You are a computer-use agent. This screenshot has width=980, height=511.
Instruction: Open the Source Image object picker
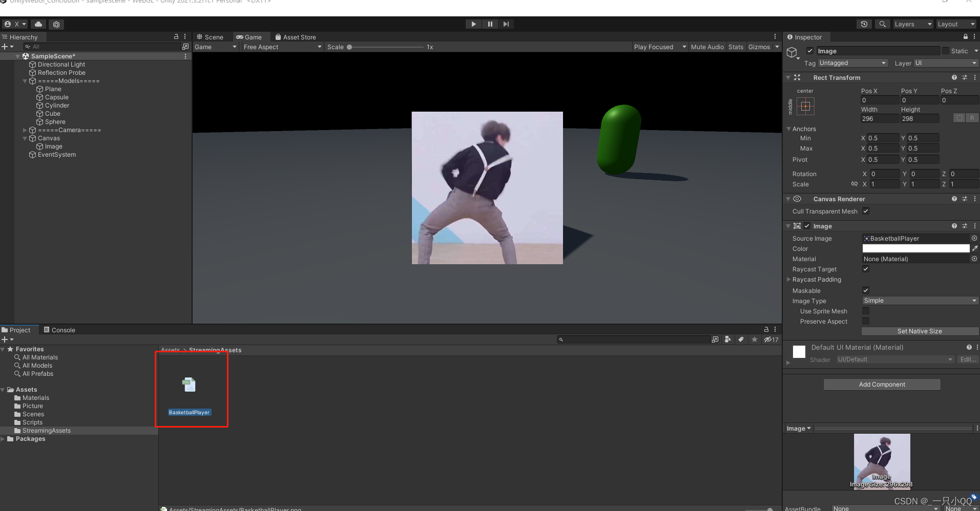974,238
